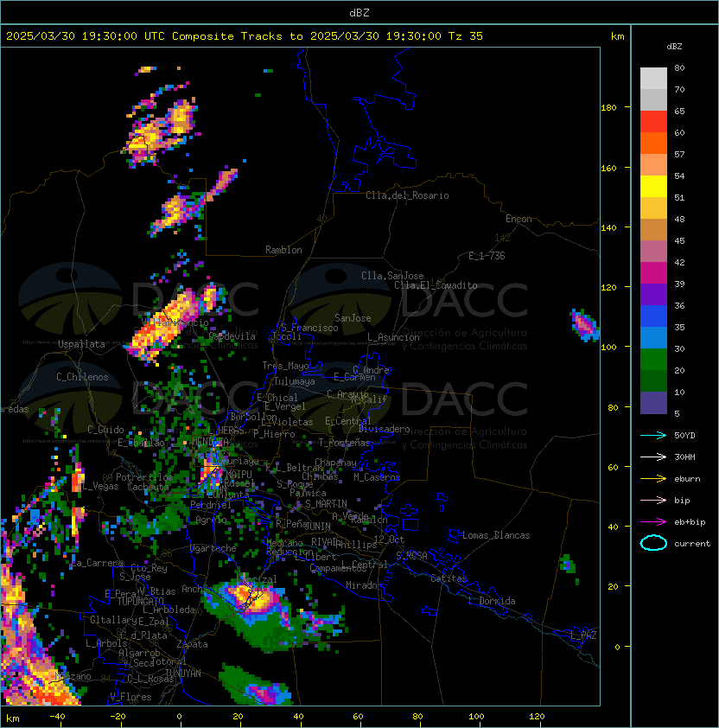
Task: Select the pink bip arrow symbol
Action: click(653, 500)
